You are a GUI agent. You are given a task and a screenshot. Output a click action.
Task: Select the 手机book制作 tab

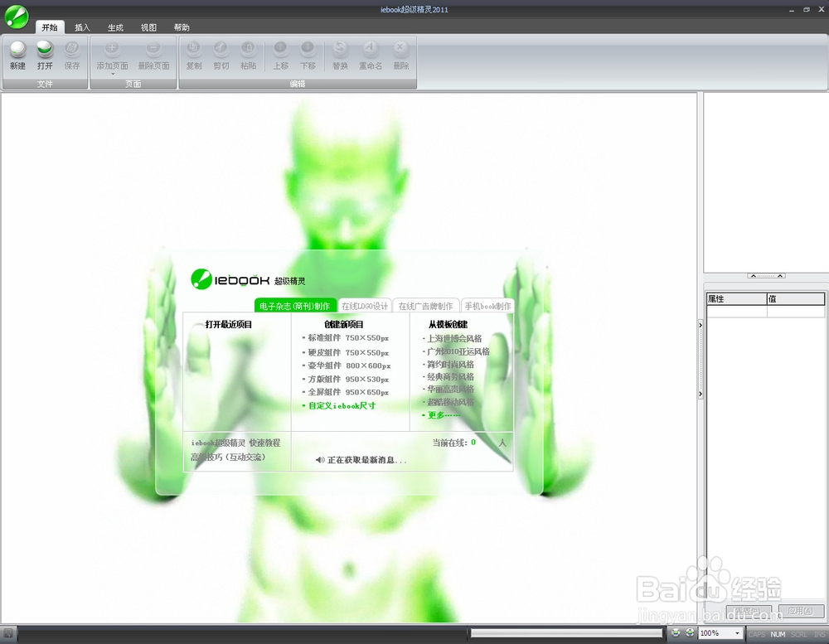click(487, 306)
